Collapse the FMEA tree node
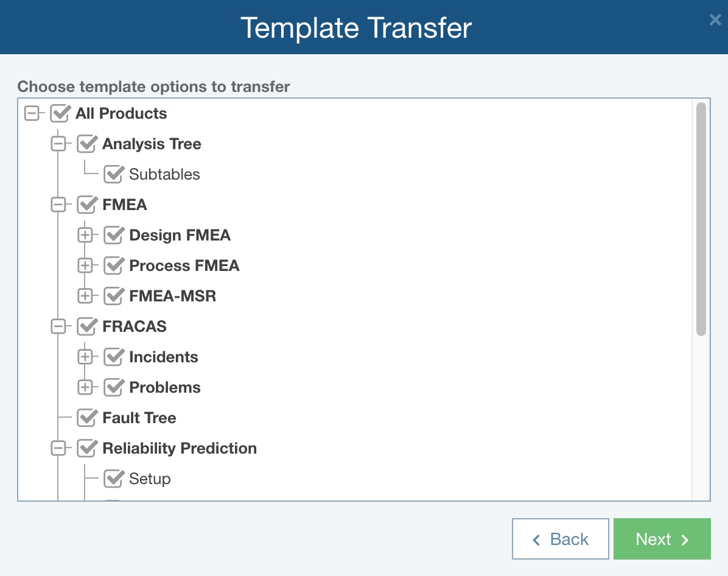 [58, 205]
